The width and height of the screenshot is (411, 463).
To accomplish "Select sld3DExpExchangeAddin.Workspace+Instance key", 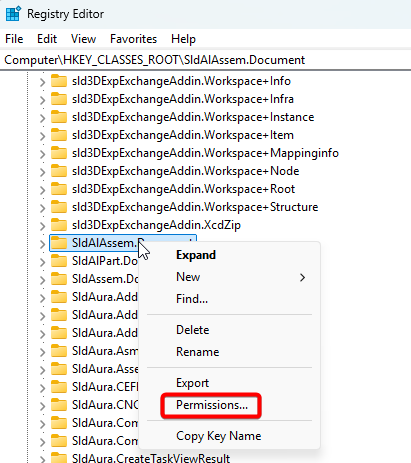I will (193, 117).
